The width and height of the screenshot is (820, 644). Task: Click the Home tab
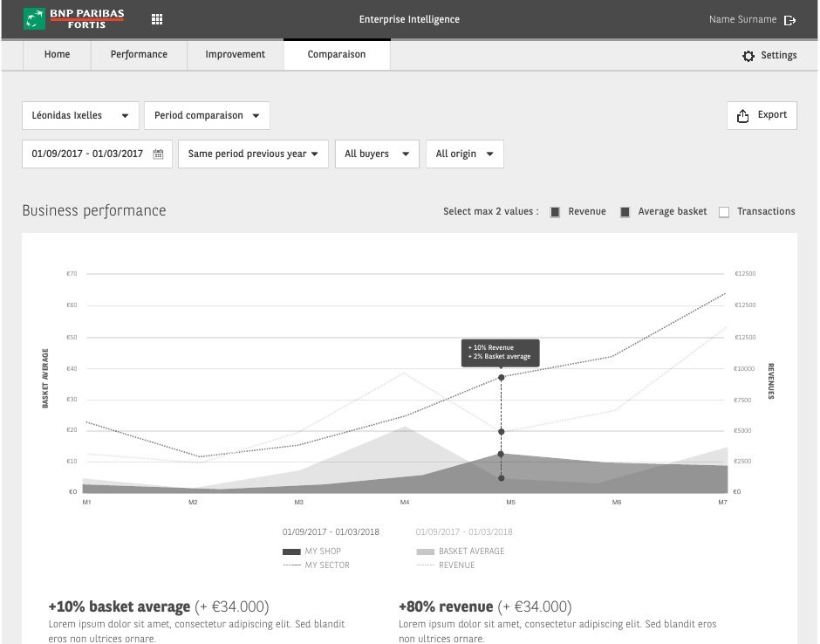pyautogui.click(x=57, y=54)
